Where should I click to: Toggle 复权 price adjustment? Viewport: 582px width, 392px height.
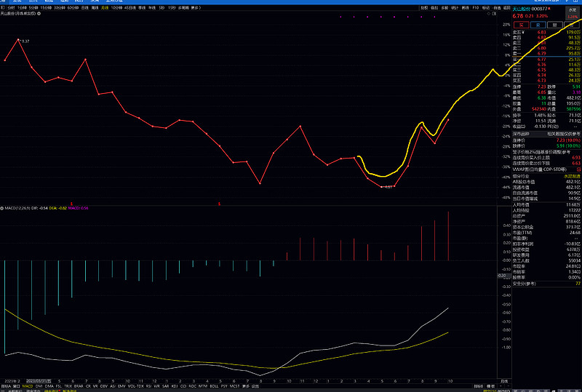coord(424,7)
